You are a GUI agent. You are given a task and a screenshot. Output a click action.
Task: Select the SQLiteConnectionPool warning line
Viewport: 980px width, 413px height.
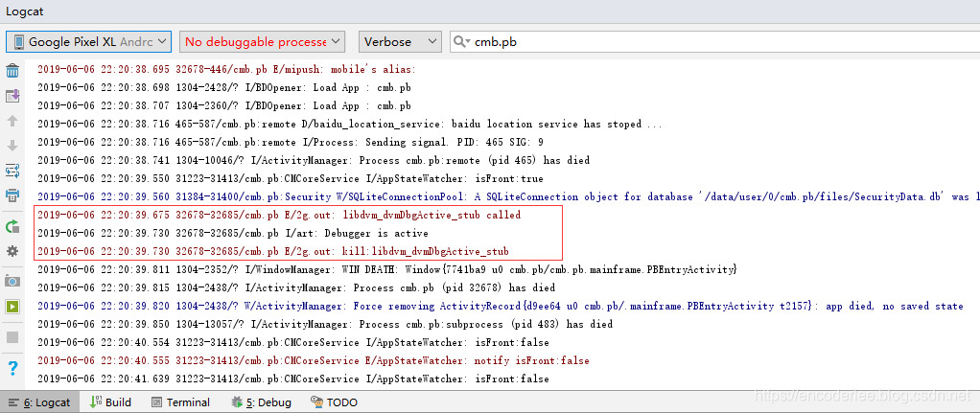[x=507, y=196]
